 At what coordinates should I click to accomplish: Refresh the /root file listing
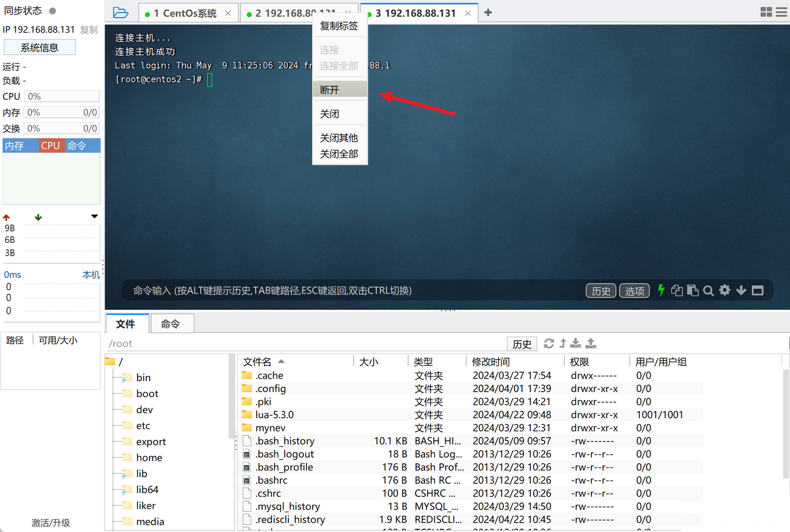(549, 343)
